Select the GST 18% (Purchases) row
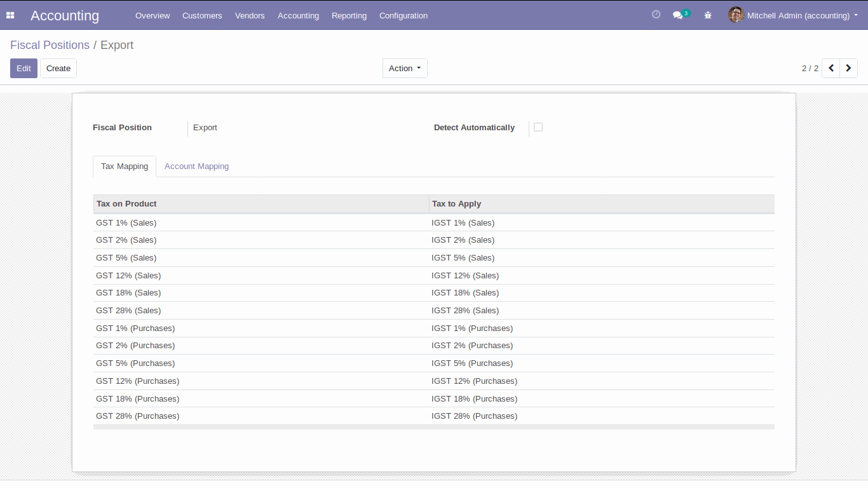 pyautogui.click(x=434, y=398)
